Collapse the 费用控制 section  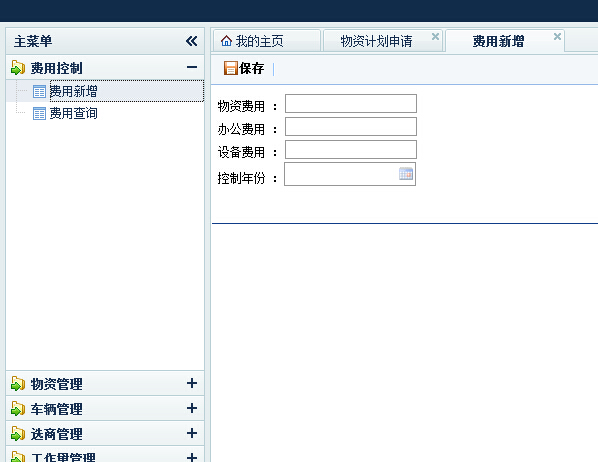(192, 68)
